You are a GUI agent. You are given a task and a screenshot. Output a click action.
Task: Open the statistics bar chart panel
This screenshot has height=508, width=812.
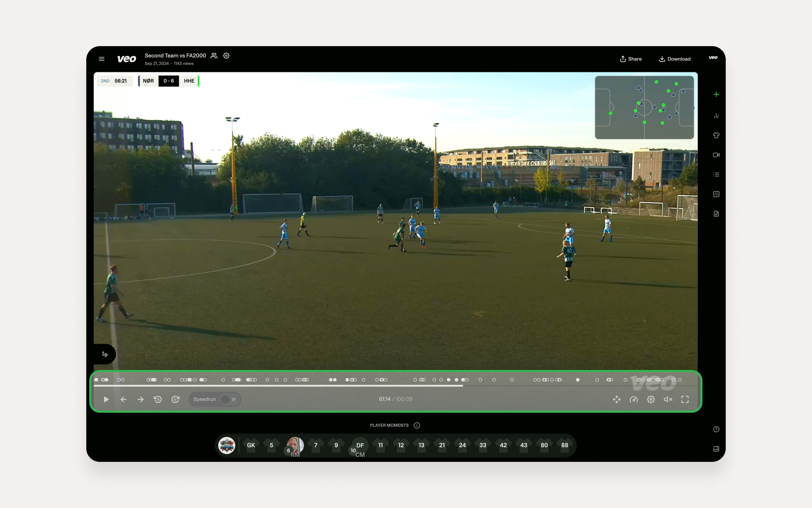716,116
